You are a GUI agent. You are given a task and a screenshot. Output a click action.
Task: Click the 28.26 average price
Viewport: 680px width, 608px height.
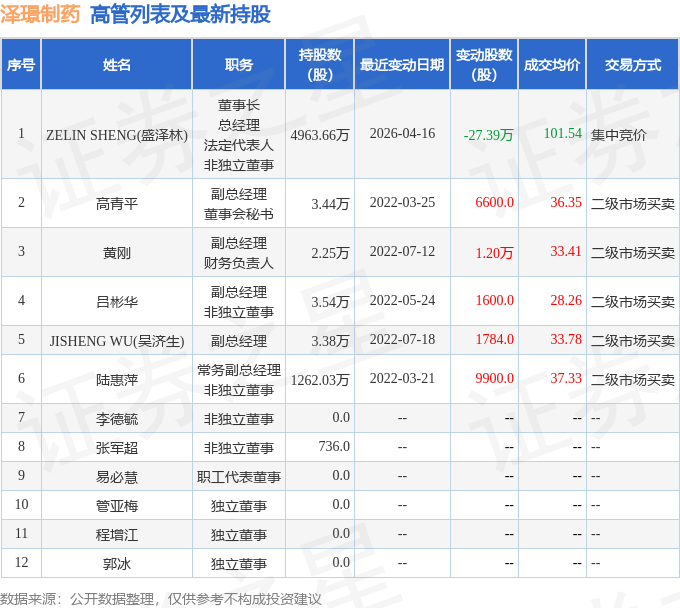[566, 301]
